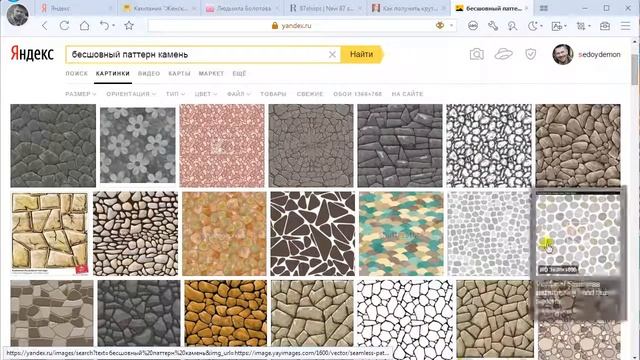Image resolution: width=640 pixels, height=360 pixels.
Task: Open the КАРТЫ tab
Action: [x=179, y=73]
